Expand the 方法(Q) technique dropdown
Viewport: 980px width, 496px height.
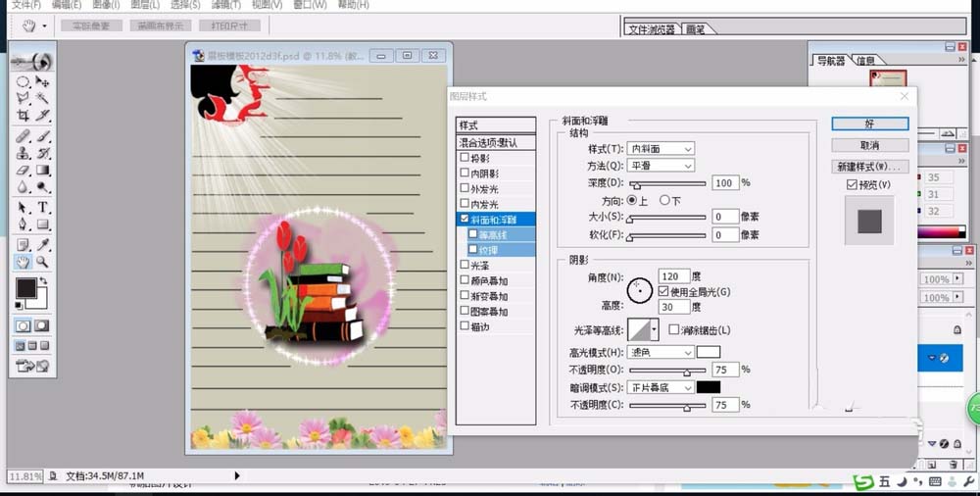[x=661, y=166]
